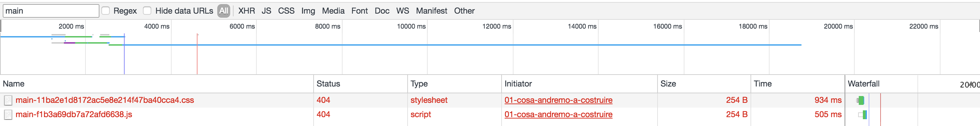Click the waterfall bar of the CSS request
980x126 pixels.
click(860, 100)
